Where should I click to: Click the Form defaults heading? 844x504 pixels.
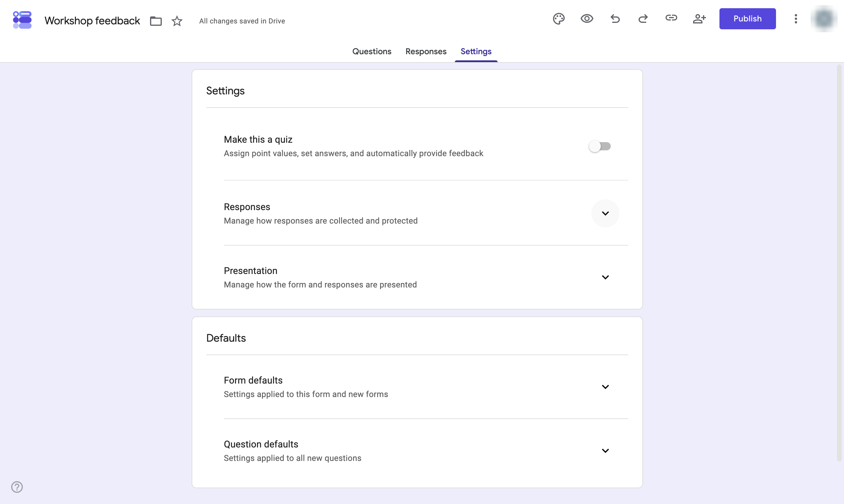tap(253, 380)
